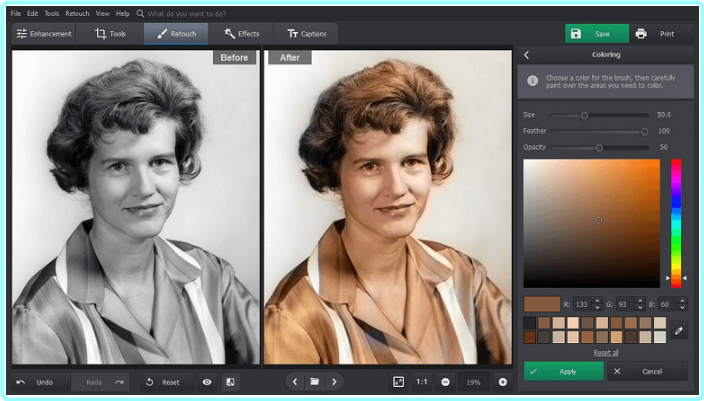The height and width of the screenshot is (401, 704).
Task: Pick a color with the eyedropper tool
Action: 679,330
